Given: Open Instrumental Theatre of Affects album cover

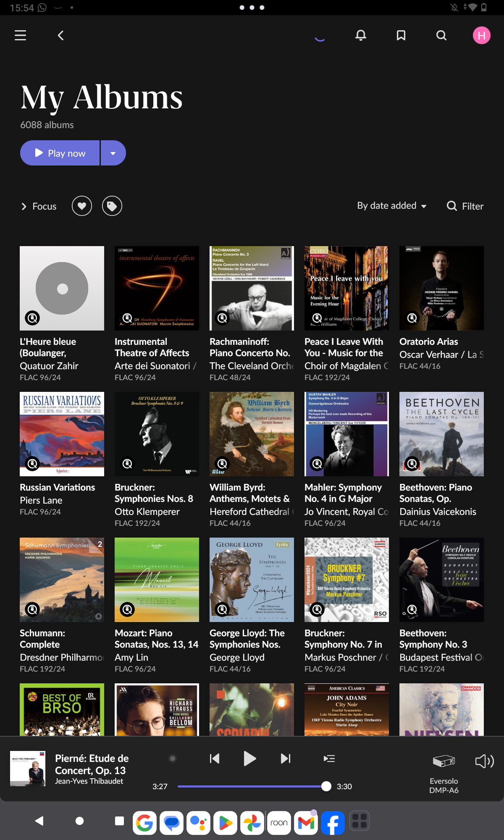Looking at the screenshot, I should 157,288.
